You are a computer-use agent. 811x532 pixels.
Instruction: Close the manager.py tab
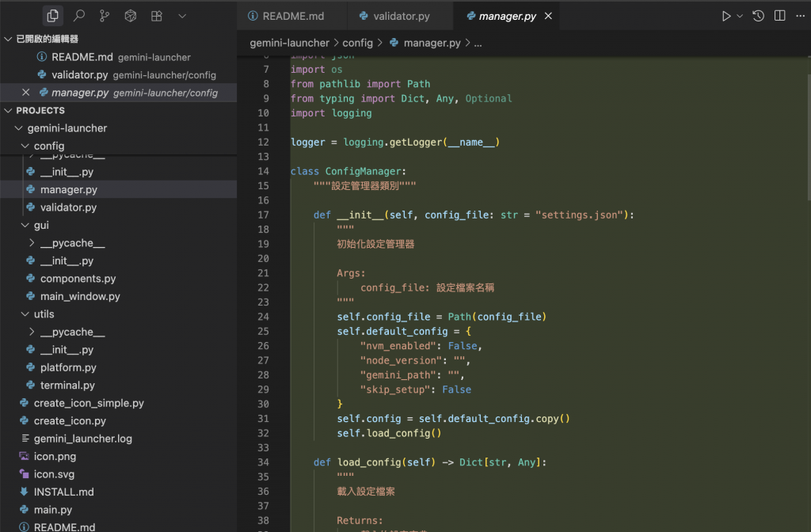548,16
